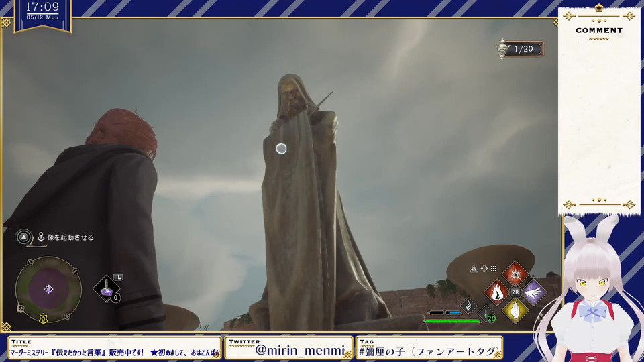Click the yellow shield quest marker on minimap
644x362 pixels.
pos(43,318)
